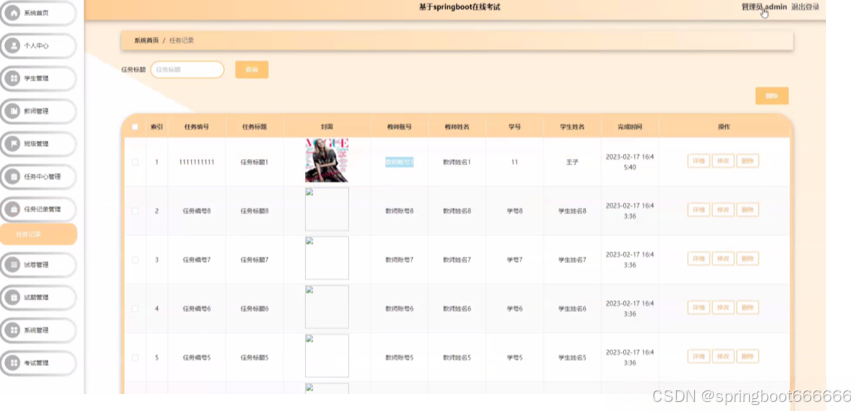This screenshot has height=411, width=855.
Task: Click the broken cover image in 任务标题8 row
Action: tap(327, 209)
